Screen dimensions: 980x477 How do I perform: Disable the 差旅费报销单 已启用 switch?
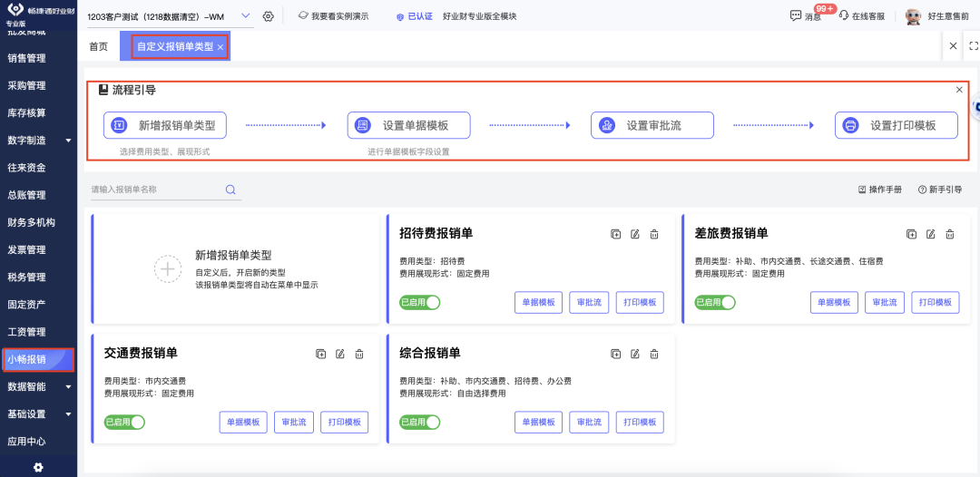[x=715, y=302]
